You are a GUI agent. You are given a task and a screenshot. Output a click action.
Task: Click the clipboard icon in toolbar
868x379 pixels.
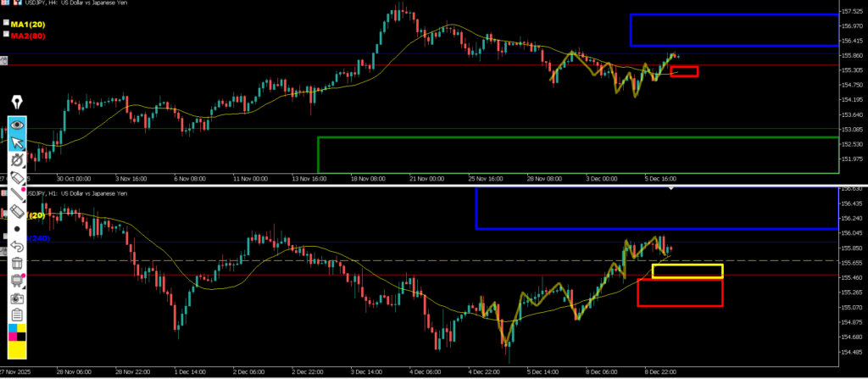[17, 315]
